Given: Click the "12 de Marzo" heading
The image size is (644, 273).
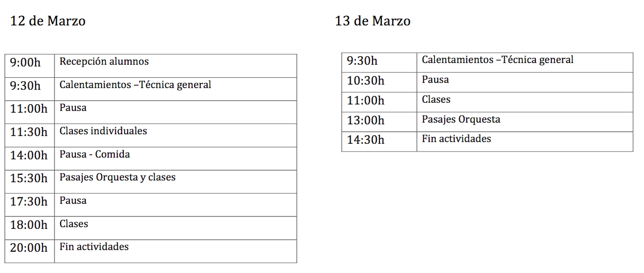Looking at the screenshot, I should (x=48, y=21).
